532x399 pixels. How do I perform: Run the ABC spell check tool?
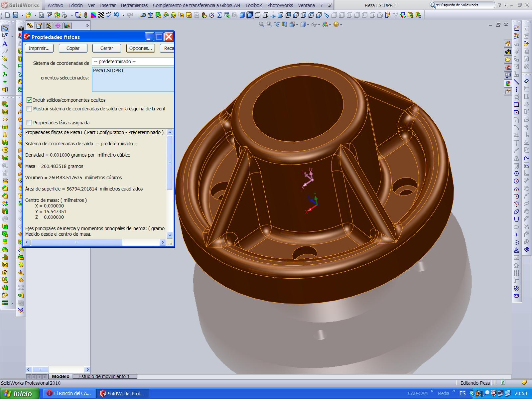(109, 15)
